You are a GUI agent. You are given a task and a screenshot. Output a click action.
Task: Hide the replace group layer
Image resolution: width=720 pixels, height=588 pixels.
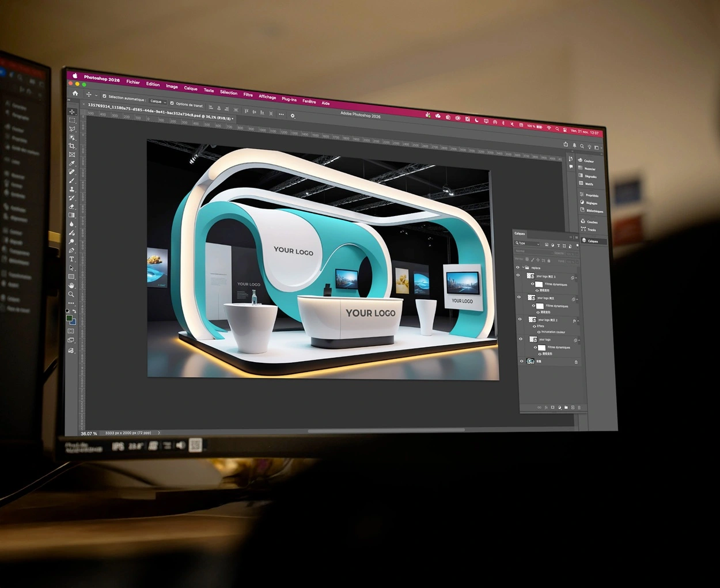click(x=517, y=267)
